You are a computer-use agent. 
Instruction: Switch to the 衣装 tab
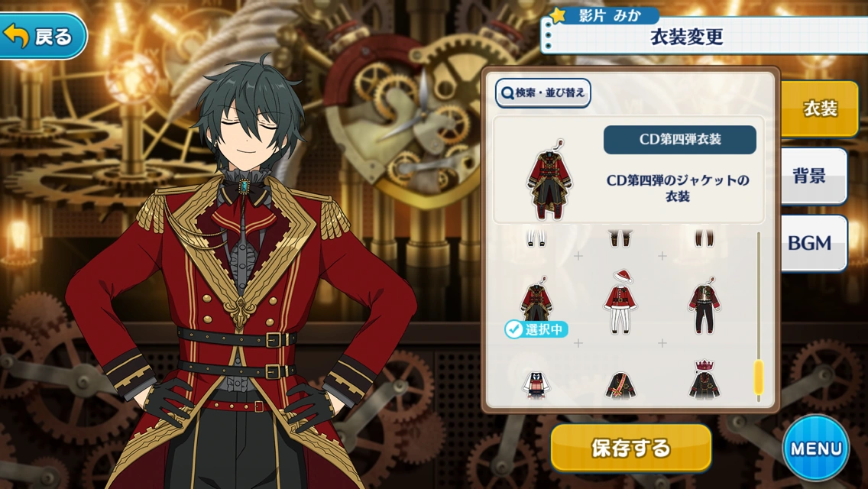819,108
